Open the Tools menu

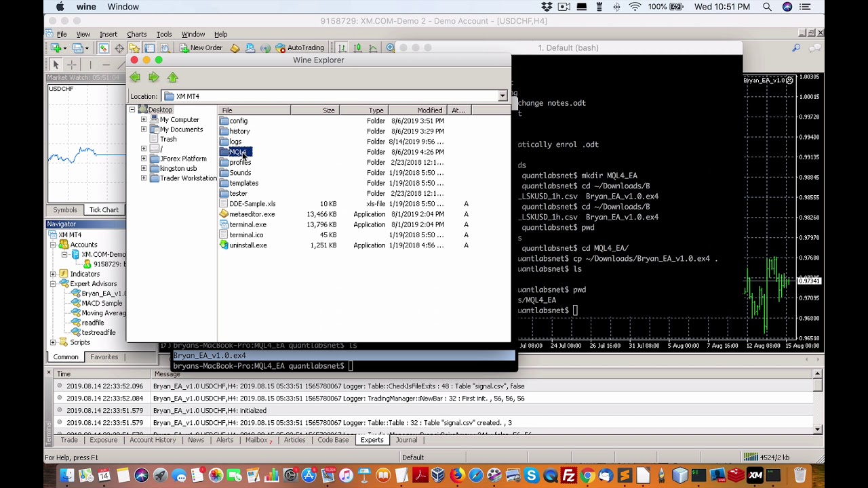pyautogui.click(x=164, y=35)
